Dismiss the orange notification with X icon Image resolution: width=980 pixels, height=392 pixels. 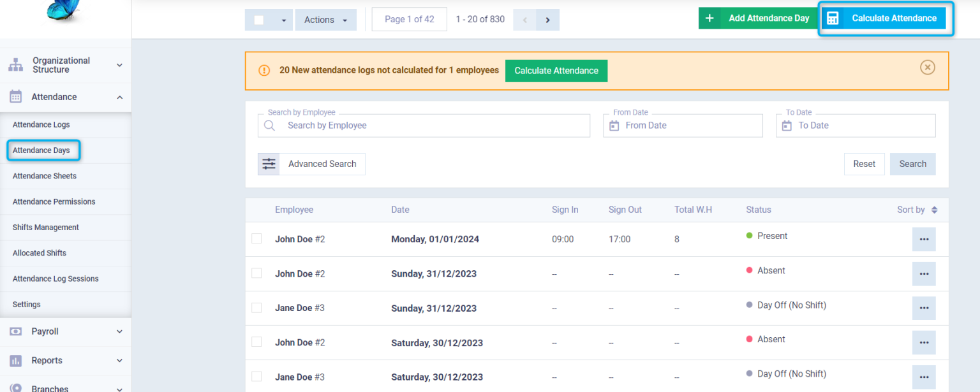[928, 67]
